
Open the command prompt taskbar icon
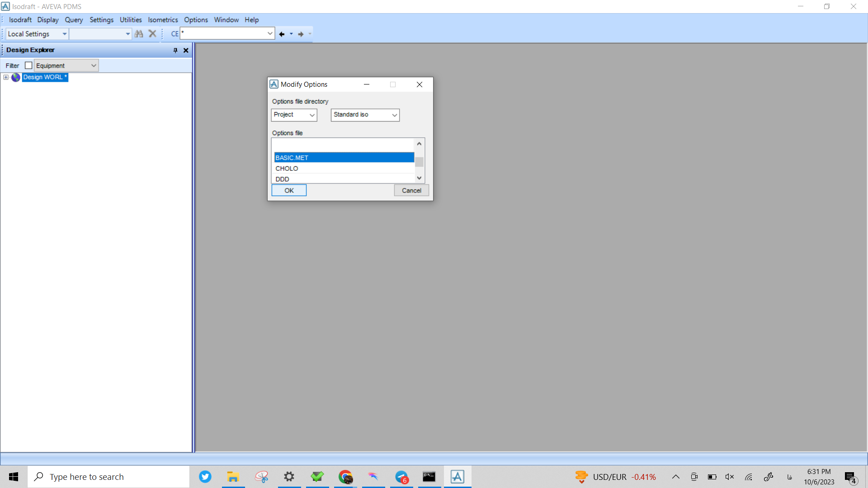[429, 477]
